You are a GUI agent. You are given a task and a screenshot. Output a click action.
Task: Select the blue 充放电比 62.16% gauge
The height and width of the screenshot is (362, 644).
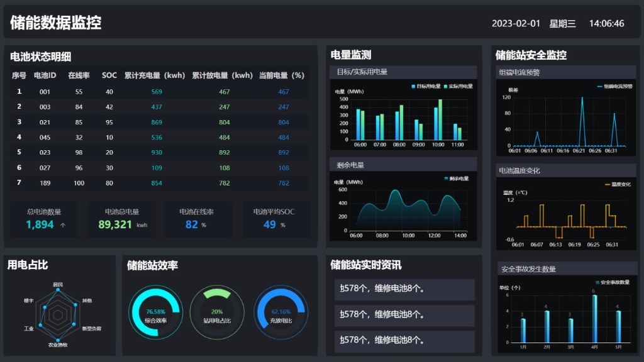pos(281,312)
